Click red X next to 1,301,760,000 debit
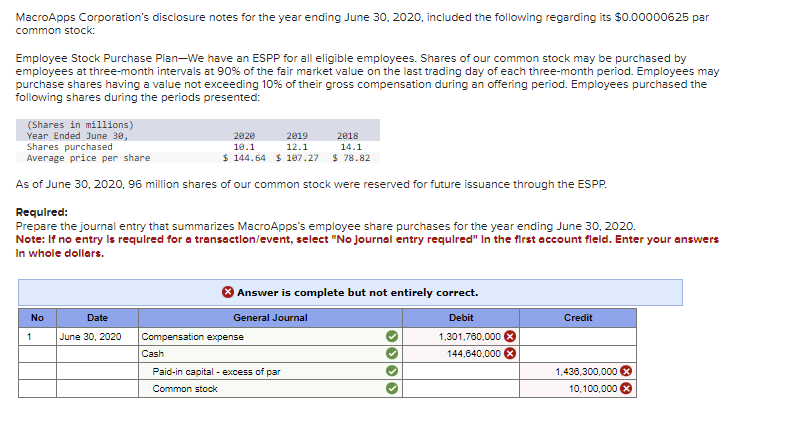 pyautogui.click(x=510, y=337)
